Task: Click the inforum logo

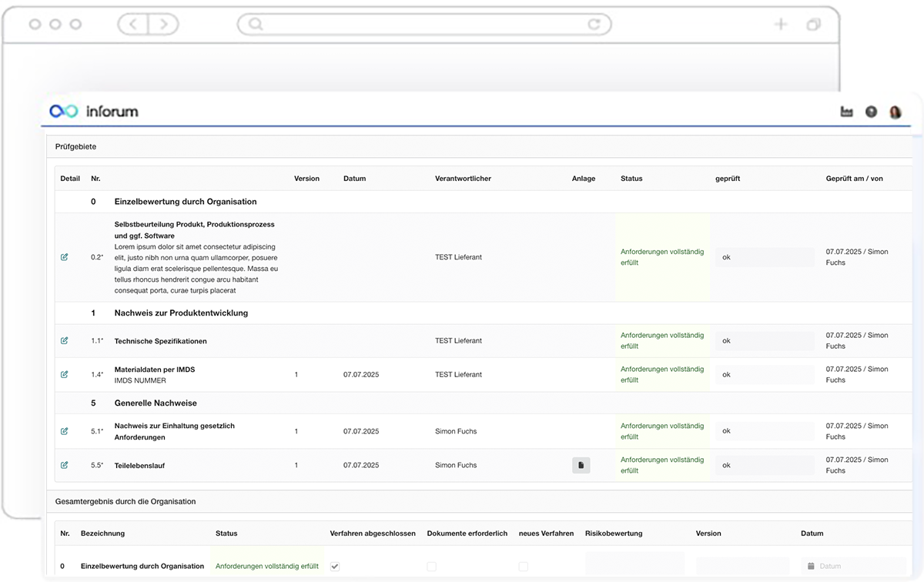Action: (93, 112)
